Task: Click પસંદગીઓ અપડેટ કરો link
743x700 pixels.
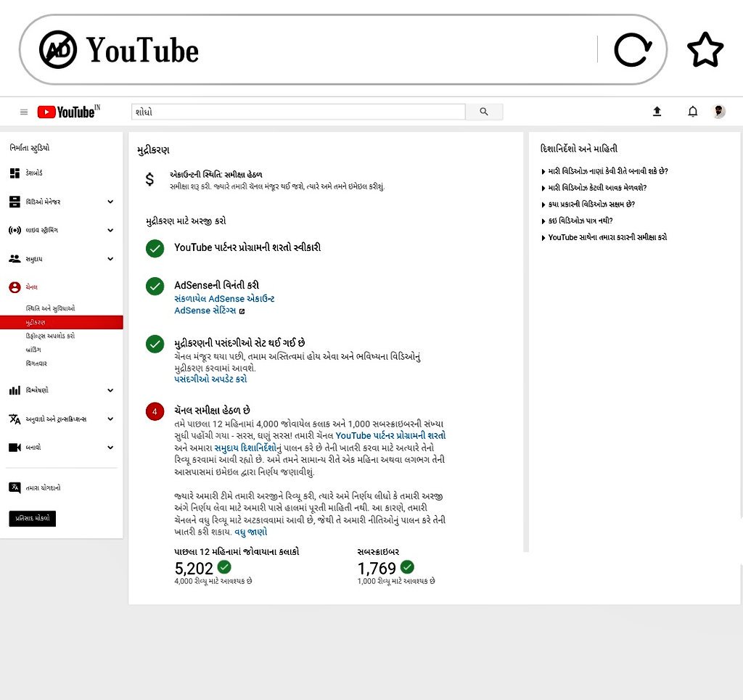Action: pos(210,379)
